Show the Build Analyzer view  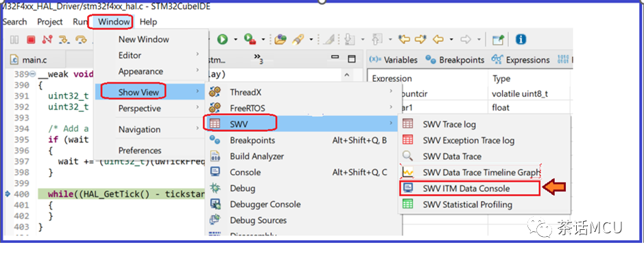click(302, 156)
